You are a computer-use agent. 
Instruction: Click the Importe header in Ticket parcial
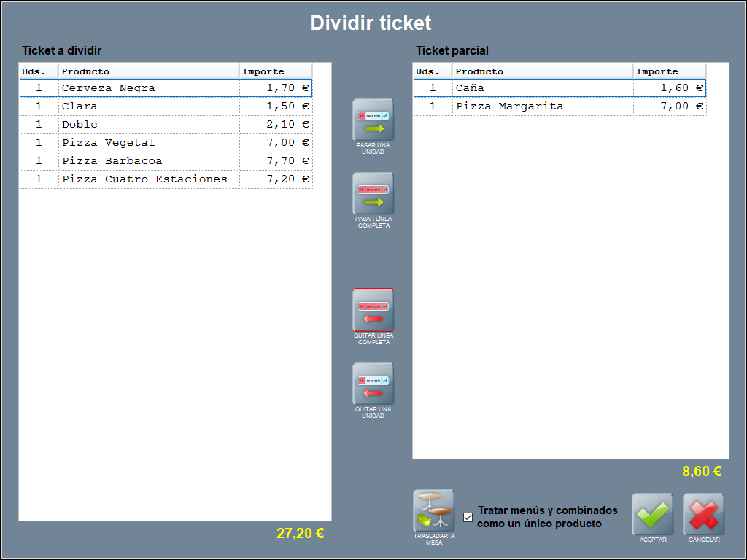669,71
